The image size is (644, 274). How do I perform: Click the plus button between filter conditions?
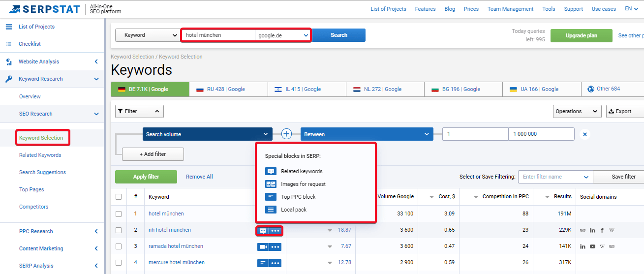tap(286, 134)
